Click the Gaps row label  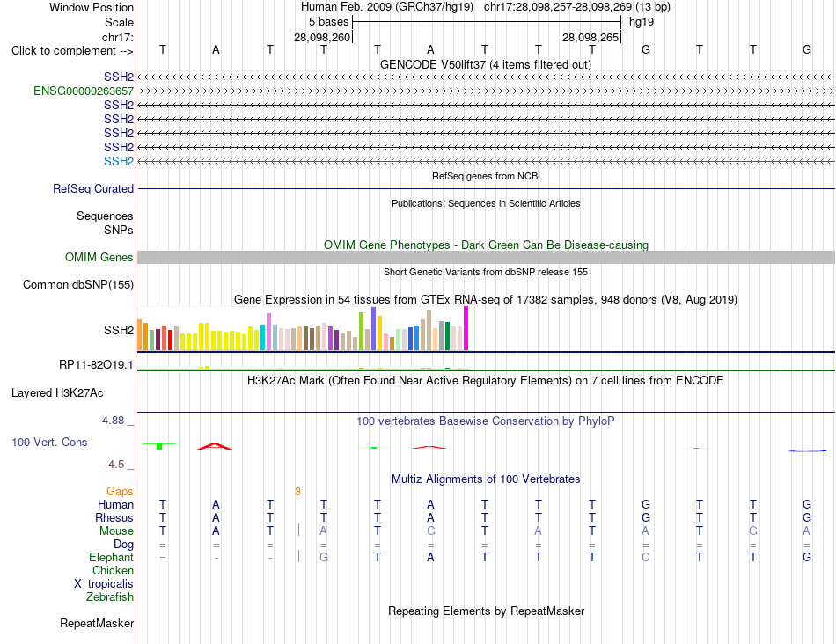[x=120, y=491]
